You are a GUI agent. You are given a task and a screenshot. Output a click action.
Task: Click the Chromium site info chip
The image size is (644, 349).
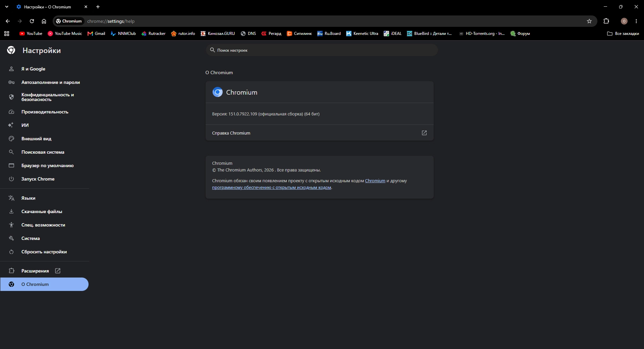[69, 21]
